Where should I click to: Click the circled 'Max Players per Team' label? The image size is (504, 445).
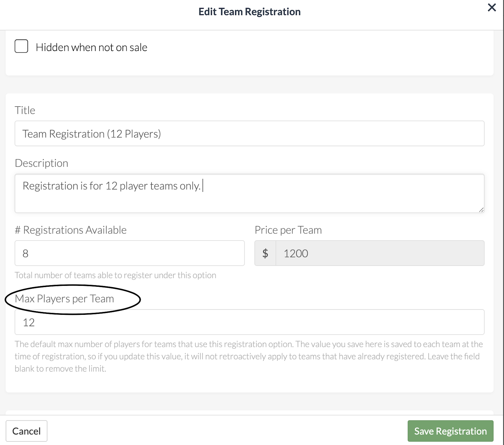click(x=64, y=299)
